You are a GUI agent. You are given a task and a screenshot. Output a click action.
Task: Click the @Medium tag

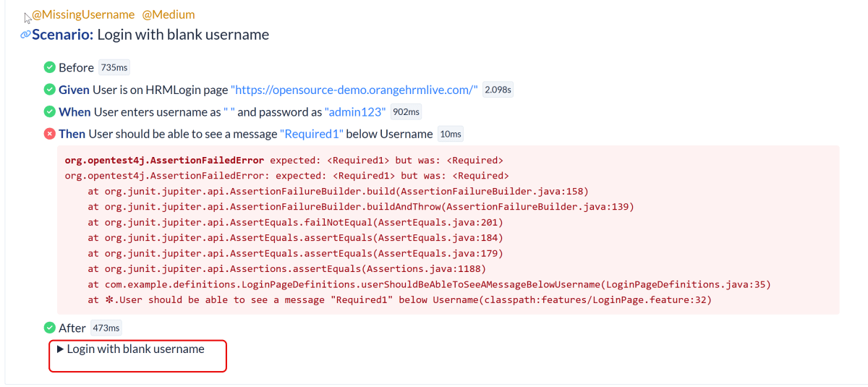pos(168,14)
